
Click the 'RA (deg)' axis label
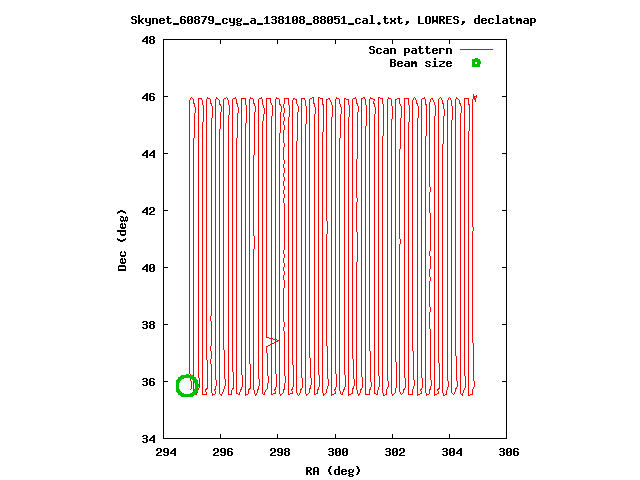(x=333, y=471)
